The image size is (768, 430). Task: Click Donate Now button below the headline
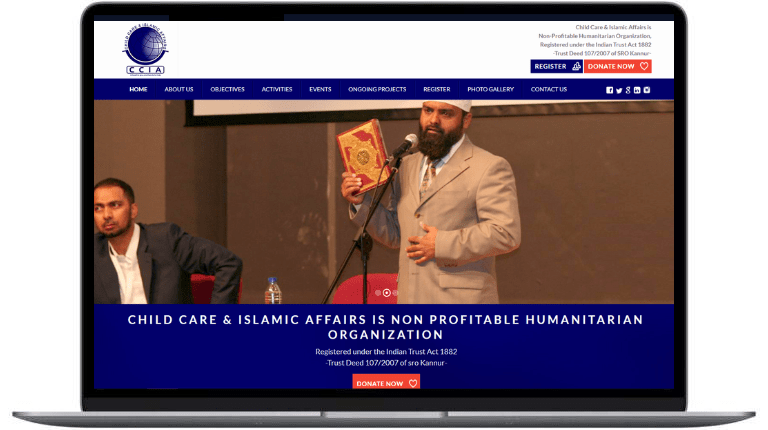coord(386,382)
